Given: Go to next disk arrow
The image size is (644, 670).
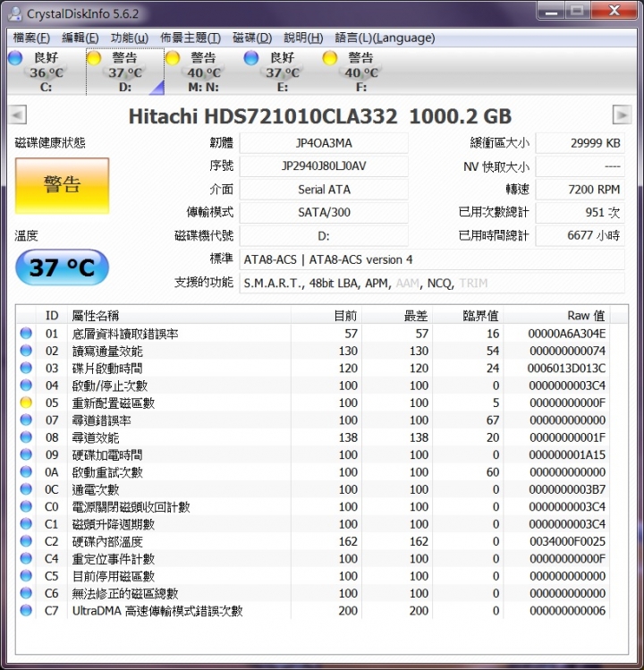Looking at the screenshot, I should 622,114.
